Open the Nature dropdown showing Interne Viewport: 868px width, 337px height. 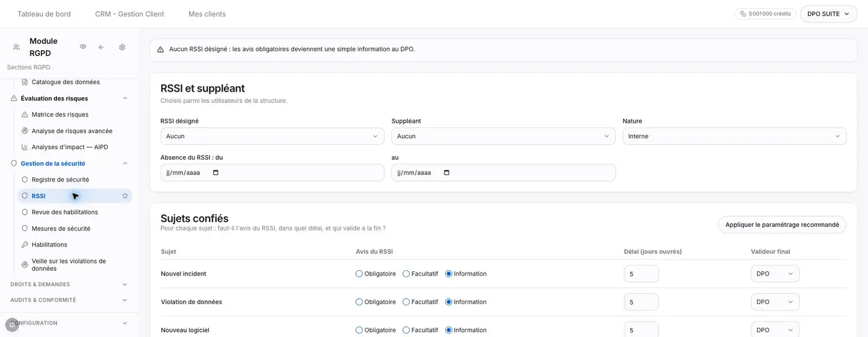(x=734, y=136)
